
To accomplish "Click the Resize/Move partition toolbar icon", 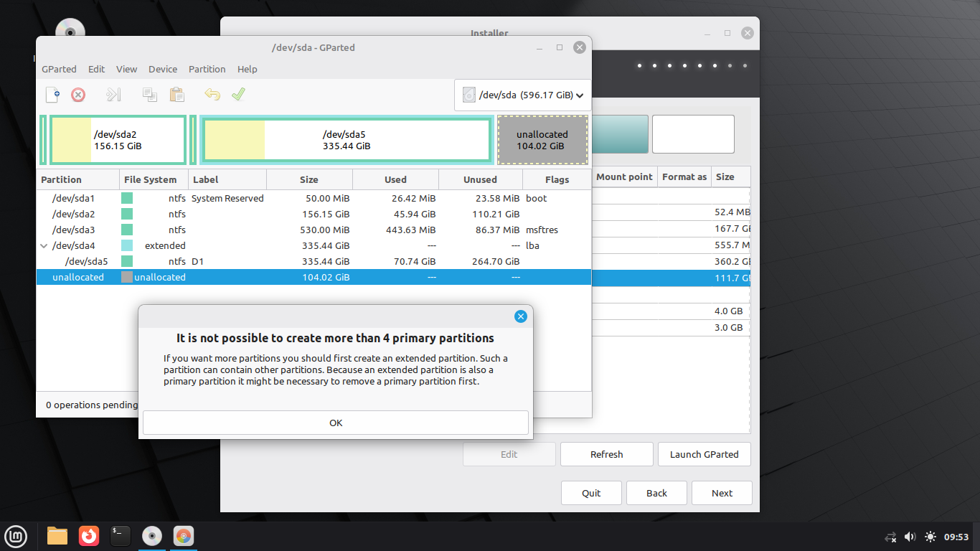I will pyautogui.click(x=113, y=95).
